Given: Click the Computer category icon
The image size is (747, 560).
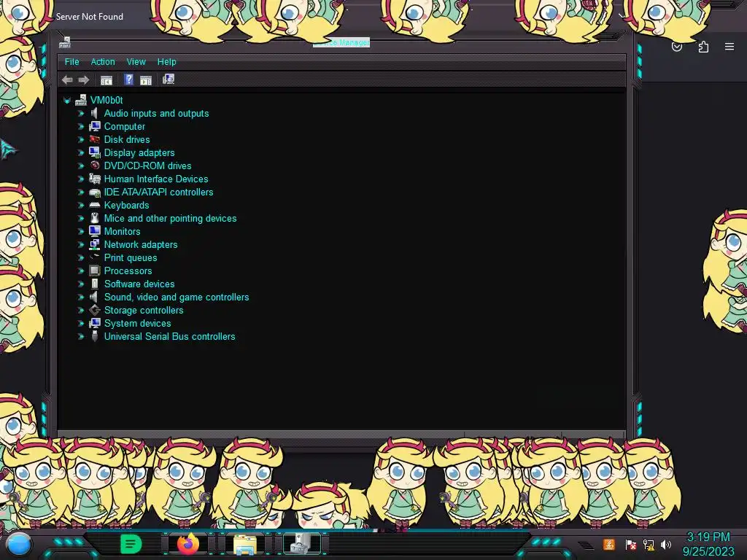Looking at the screenshot, I should pyautogui.click(x=94, y=126).
